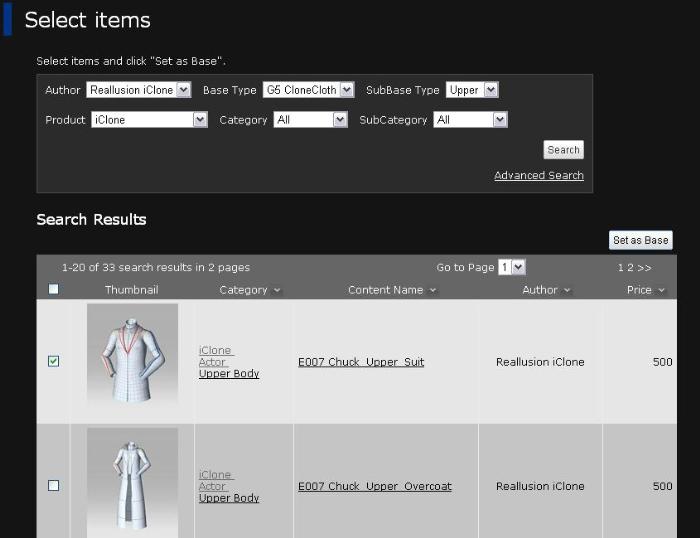Click the Set as Base button
This screenshot has width=700, height=538.
click(x=641, y=240)
